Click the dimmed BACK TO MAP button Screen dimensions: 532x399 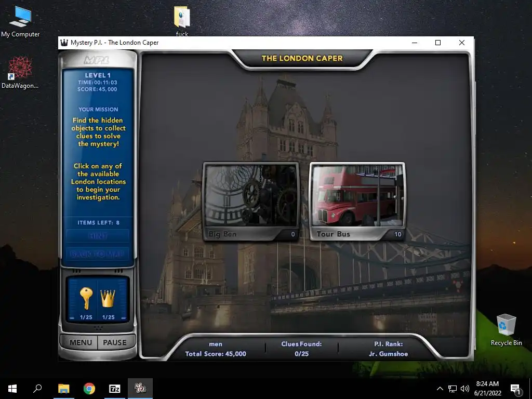point(98,254)
